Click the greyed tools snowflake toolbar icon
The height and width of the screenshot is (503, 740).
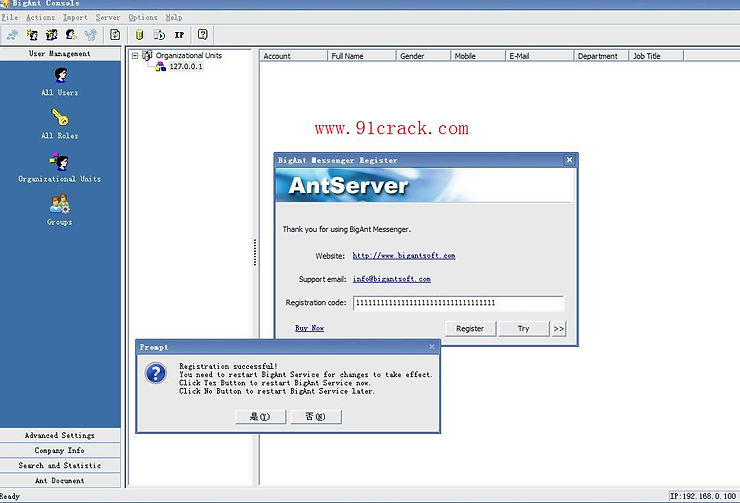point(91,34)
